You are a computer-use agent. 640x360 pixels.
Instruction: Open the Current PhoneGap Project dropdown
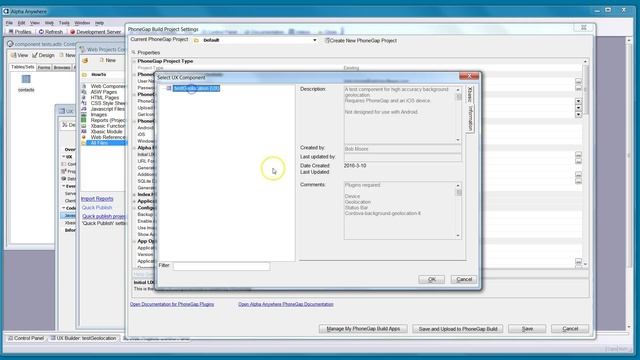pyautogui.click(x=314, y=40)
